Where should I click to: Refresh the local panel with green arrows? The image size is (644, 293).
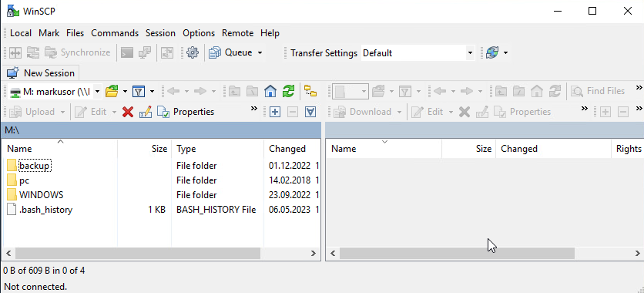[x=288, y=91]
